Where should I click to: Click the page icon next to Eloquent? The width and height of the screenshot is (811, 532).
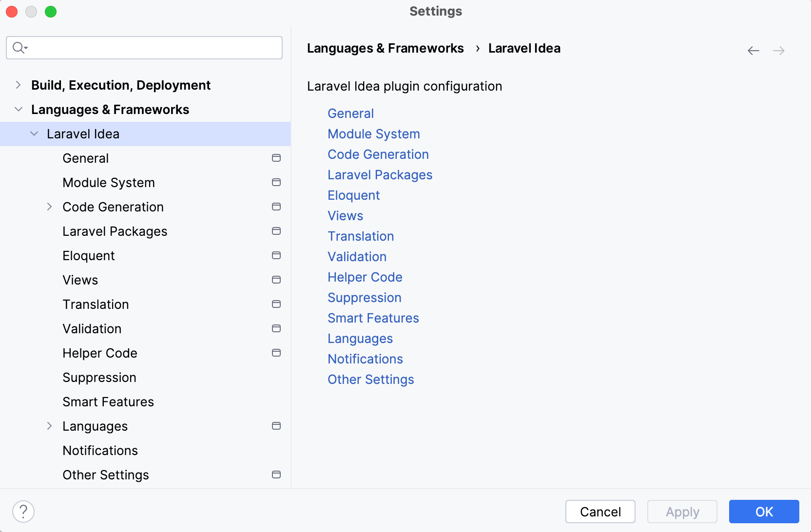click(x=276, y=255)
